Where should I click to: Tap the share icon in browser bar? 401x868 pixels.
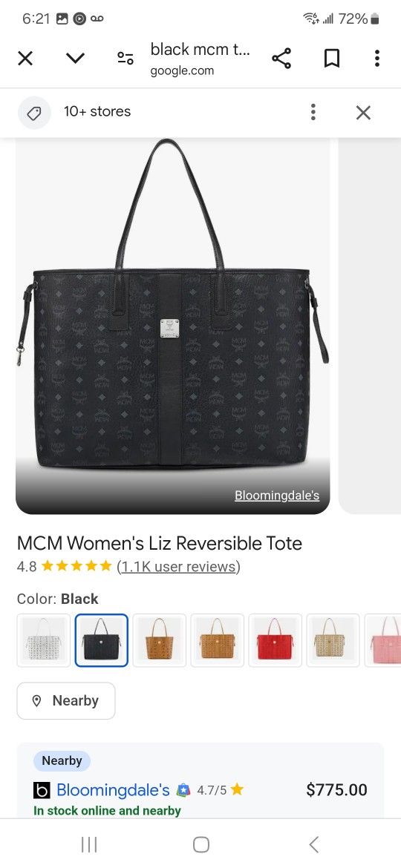pos(281,58)
